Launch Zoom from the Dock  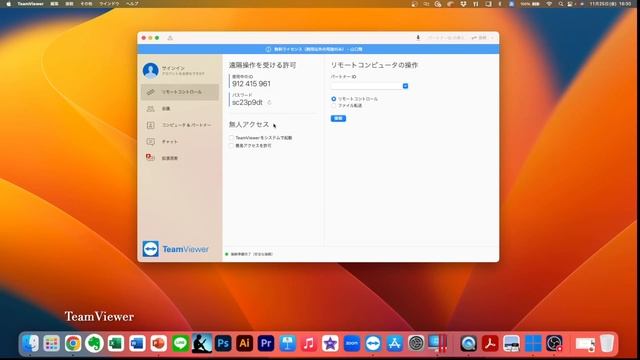pos(351,343)
